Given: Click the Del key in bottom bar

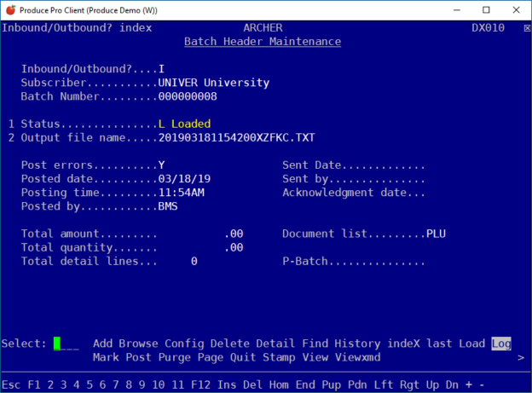Looking at the screenshot, I should point(252,384).
